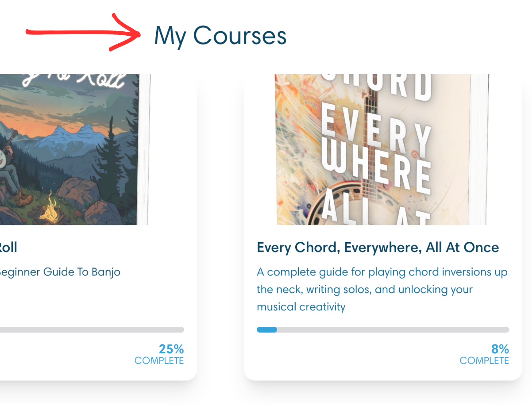
Task: Click the COMPLETE label under 25%
Action: 159,360
